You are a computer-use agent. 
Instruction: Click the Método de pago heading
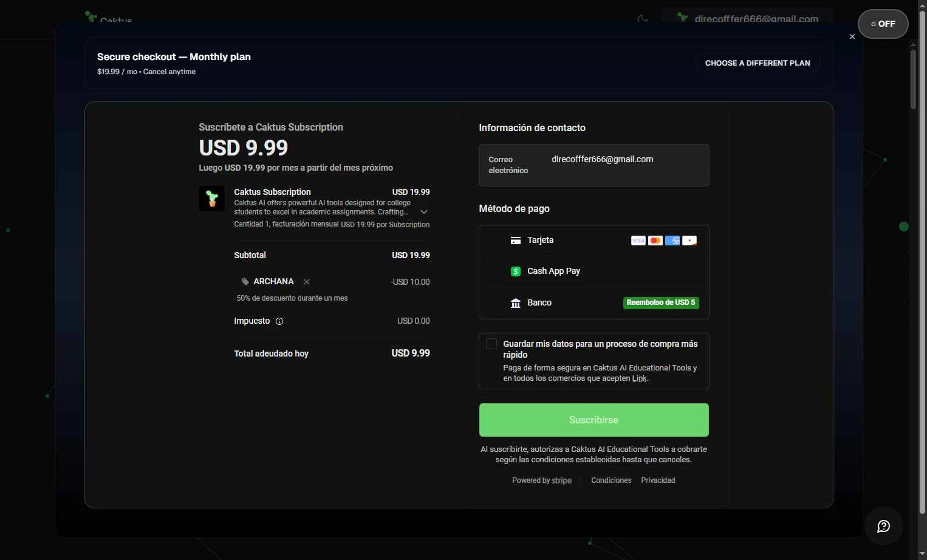(x=515, y=208)
